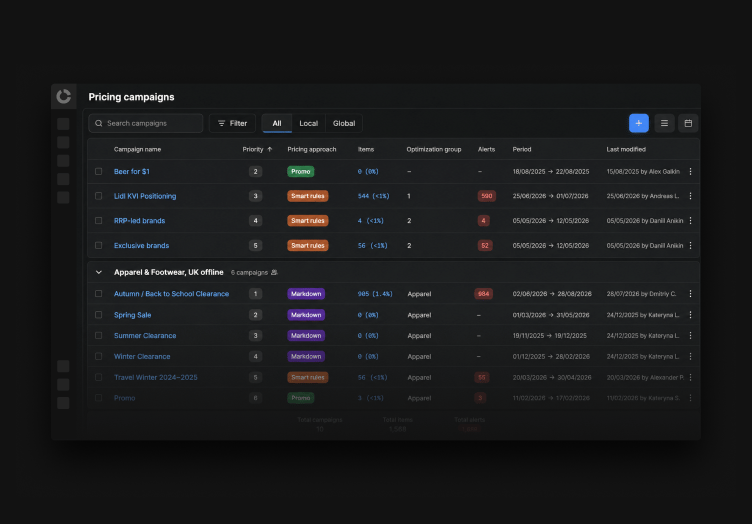The height and width of the screenshot is (524, 752).
Task: Tick the checkbox for Lidl KVI Positioning
Action: point(98,196)
